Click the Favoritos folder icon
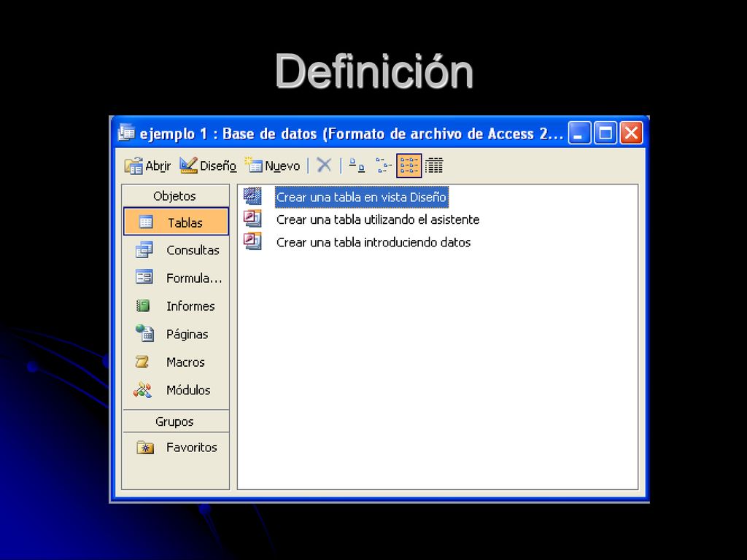Image resolution: width=747 pixels, height=560 pixels. click(x=145, y=448)
